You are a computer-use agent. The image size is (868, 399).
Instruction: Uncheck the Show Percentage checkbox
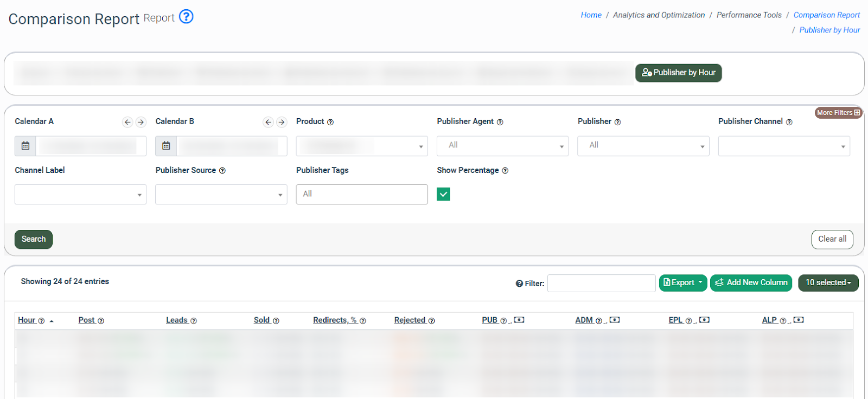(x=443, y=194)
